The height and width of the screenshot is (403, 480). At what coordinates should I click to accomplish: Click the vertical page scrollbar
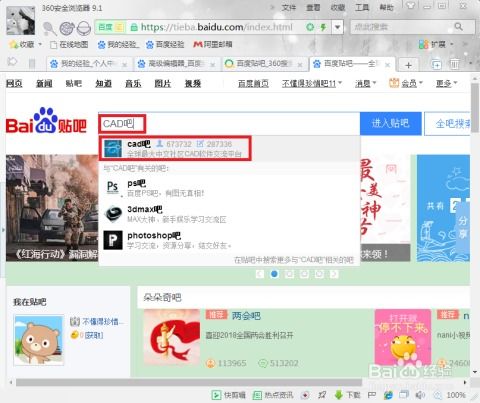(476, 107)
